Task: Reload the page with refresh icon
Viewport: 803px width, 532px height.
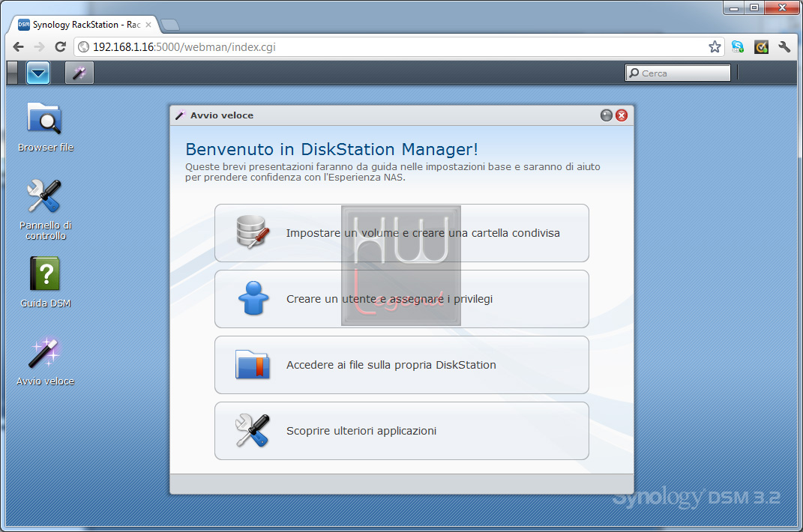Action: tap(61, 47)
